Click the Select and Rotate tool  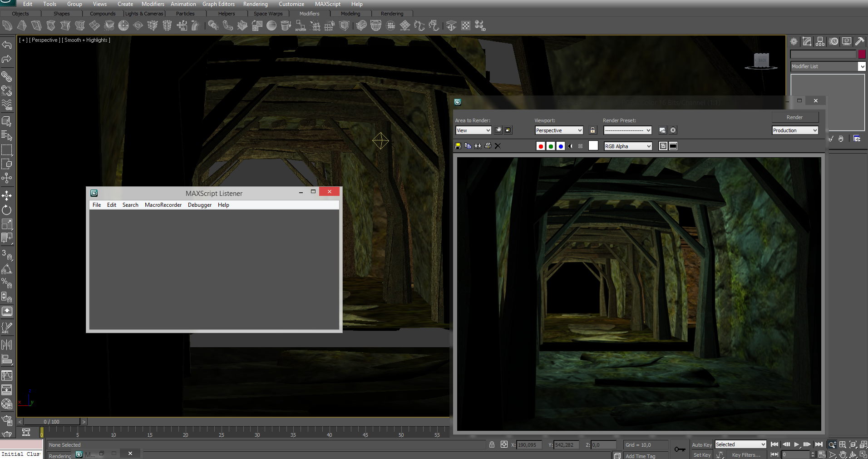[7, 210]
